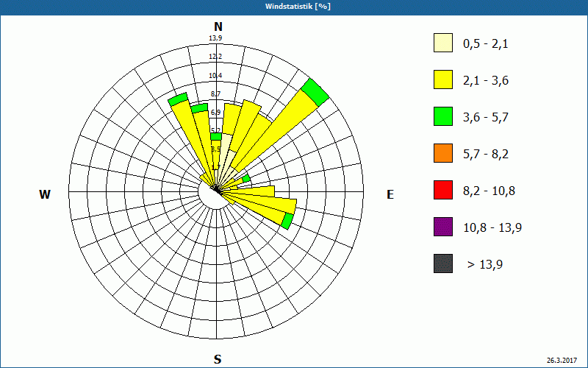Click the S compass label
588x368 pixels.
coord(218,359)
